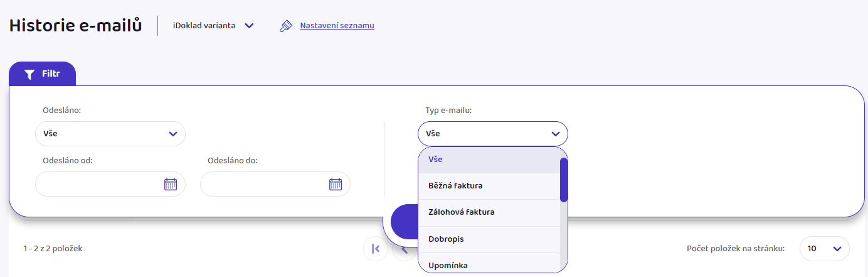The width and height of the screenshot is (868, 277).
Task: Open the Odesláno dropdown showing Vše
Action: click(x=110, y=134)
